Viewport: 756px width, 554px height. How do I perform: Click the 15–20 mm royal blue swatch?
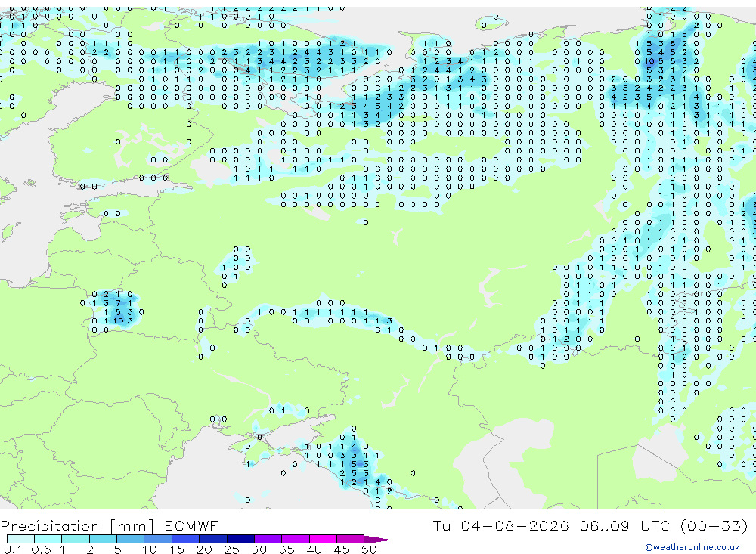pyautogui.click(x=185, y=539)
